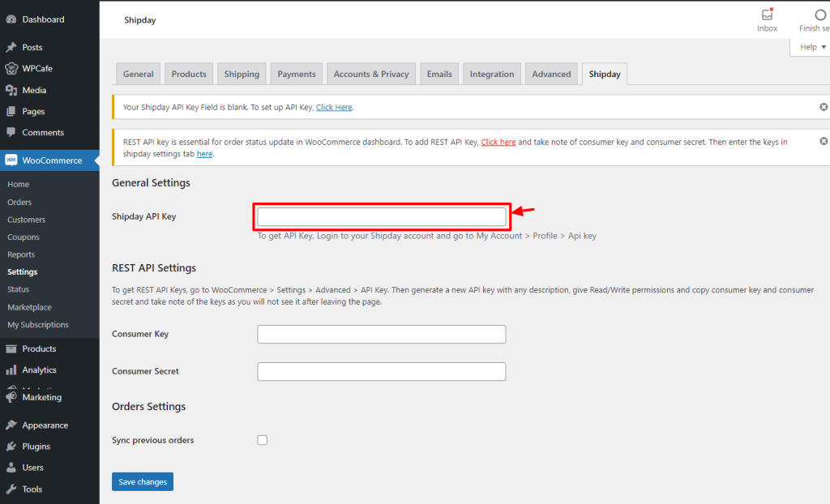The image size is (830, 504).
Task: Click the Analytics bar chart icon
Action: click(x=11, y=369)
